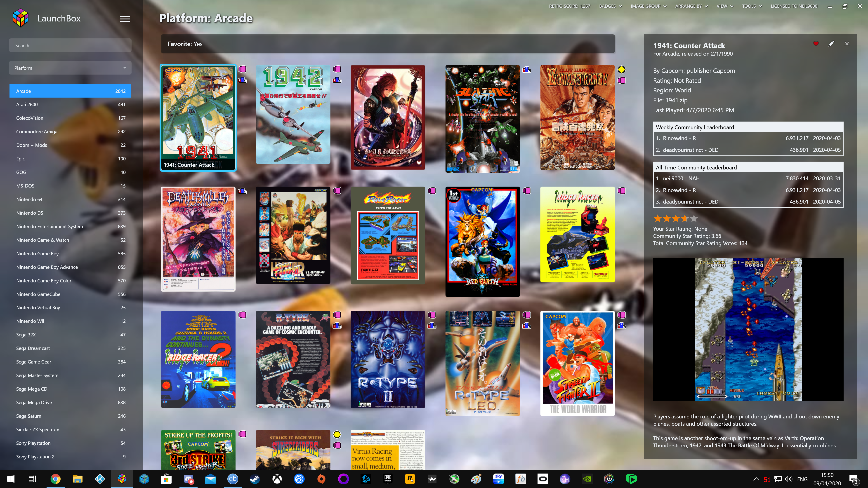The height and width of the screenshot is (488, 868).
Task: Click pink badge beside Red Earth cover
Action: (527, 191)
